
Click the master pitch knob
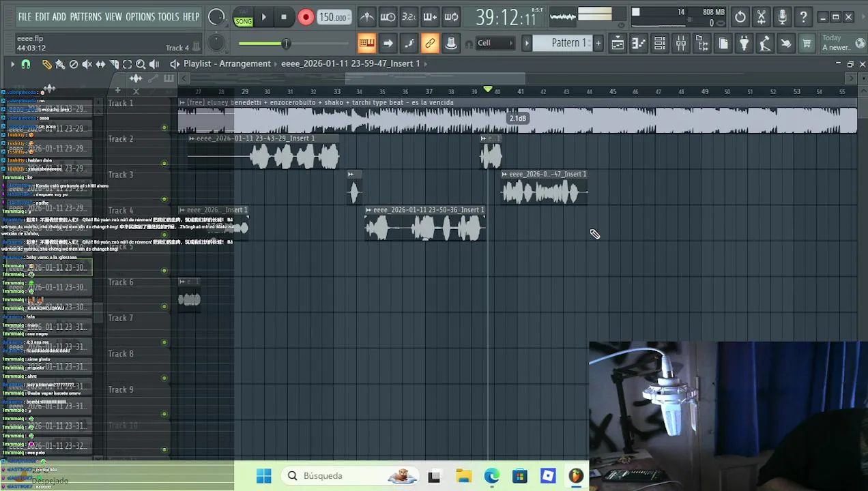216,44
